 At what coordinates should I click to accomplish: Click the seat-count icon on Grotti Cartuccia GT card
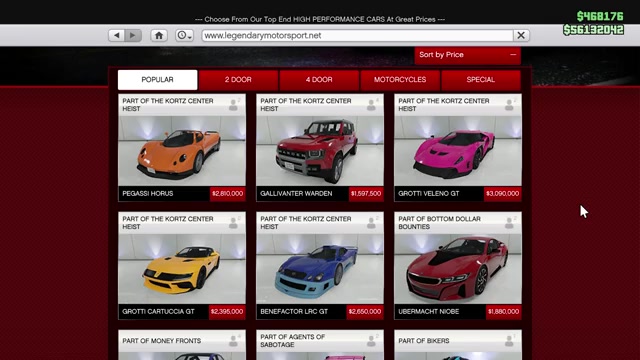point(234,223)
